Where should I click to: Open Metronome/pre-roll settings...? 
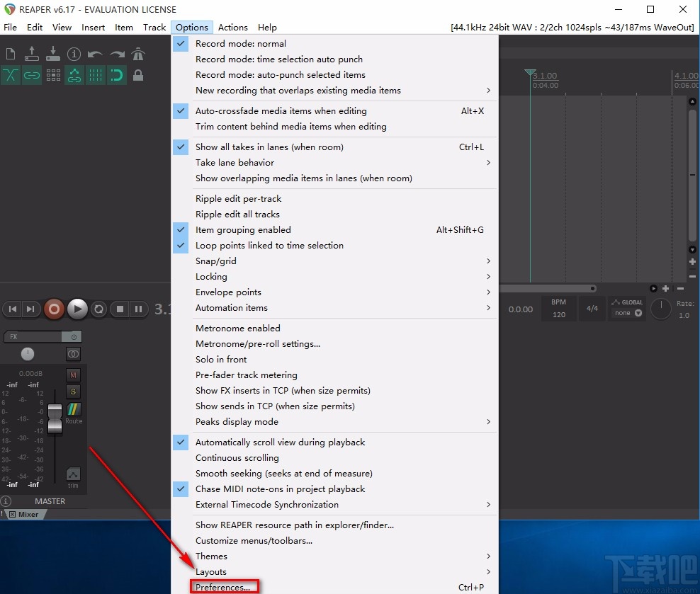click(x=335, y=344)
